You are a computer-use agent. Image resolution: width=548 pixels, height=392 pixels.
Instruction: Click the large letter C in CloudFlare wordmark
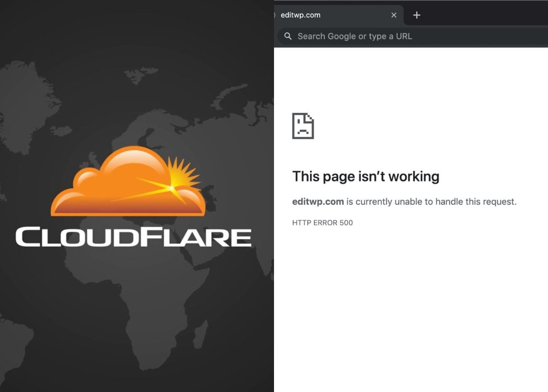(28, 237)
